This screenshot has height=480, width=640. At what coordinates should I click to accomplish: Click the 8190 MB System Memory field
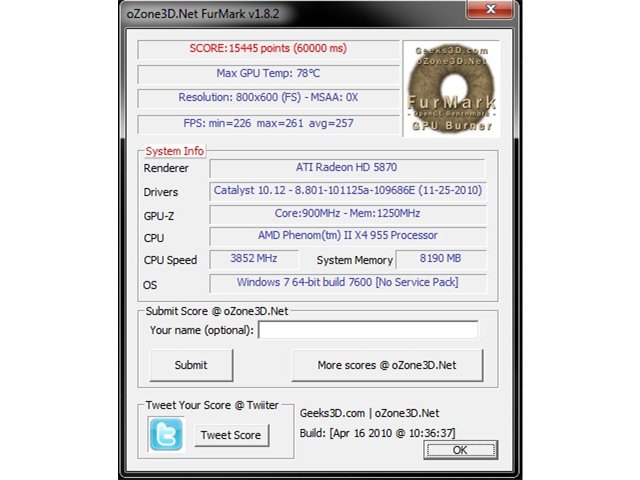click(441, 259)
